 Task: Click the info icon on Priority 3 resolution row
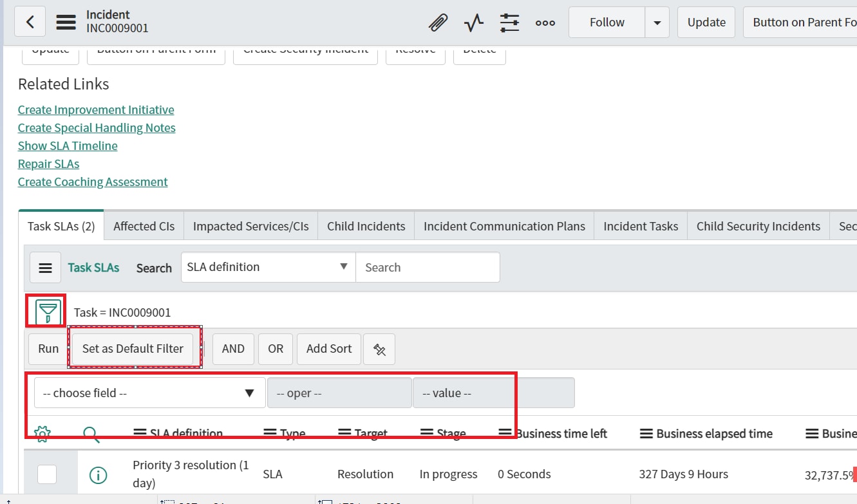(x=98, y=474)
